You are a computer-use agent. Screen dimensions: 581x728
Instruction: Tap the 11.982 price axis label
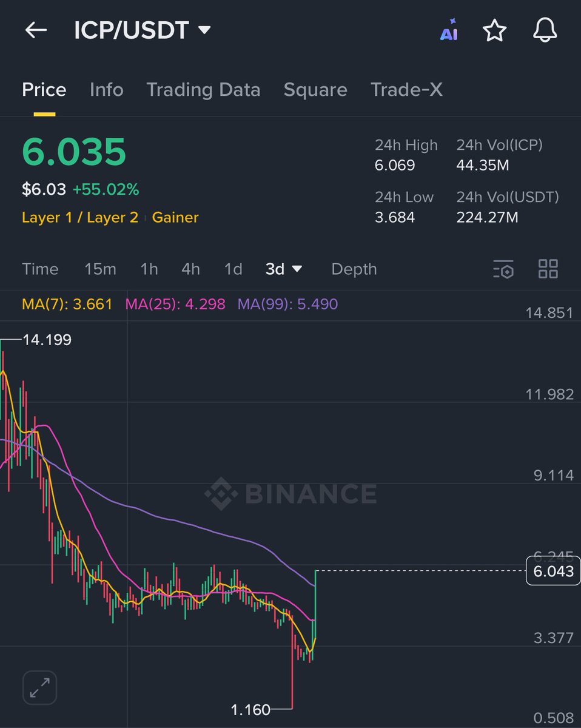click(549, 394)
